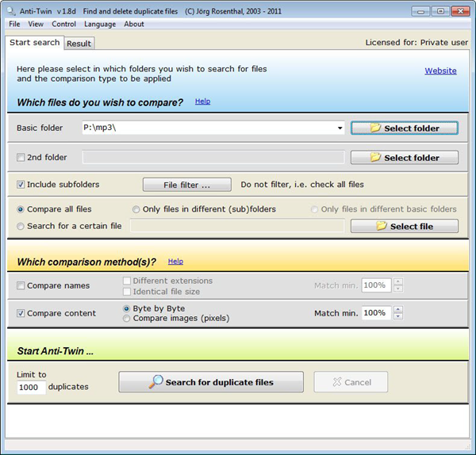The height and width of the screenshot is (455, 476).
Task: Click the duplicates limit input field
Action: tap(30, 387)
